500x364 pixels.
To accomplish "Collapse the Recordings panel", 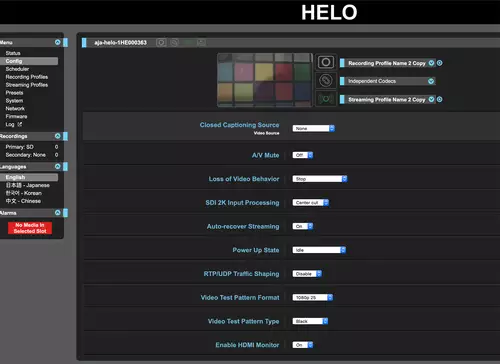I will pos(58,136).
